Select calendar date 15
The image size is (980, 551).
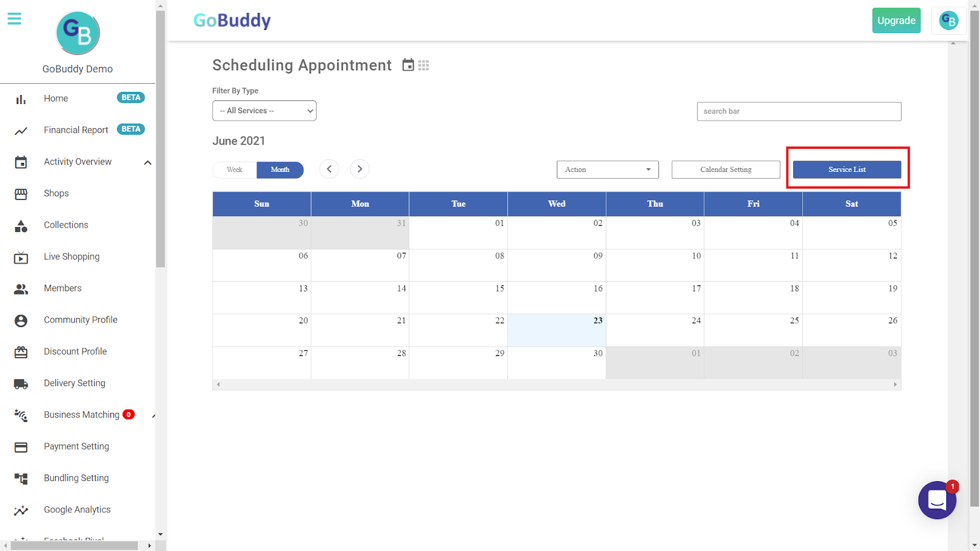click(458, 298)
